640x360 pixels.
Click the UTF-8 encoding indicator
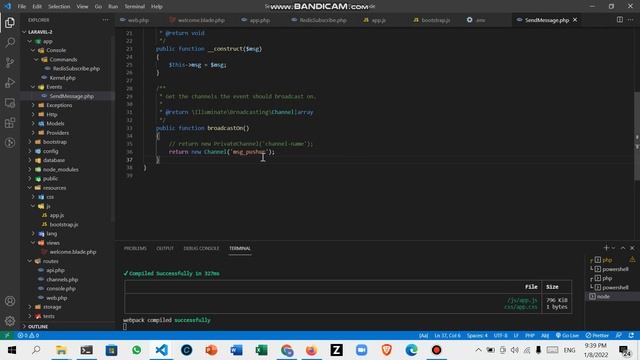coord(500,336)
